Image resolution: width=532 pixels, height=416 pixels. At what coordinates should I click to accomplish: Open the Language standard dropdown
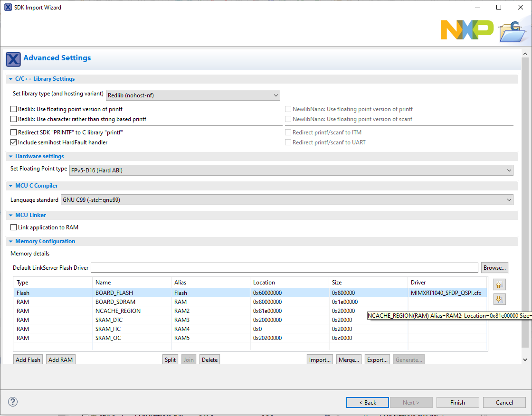287,200
